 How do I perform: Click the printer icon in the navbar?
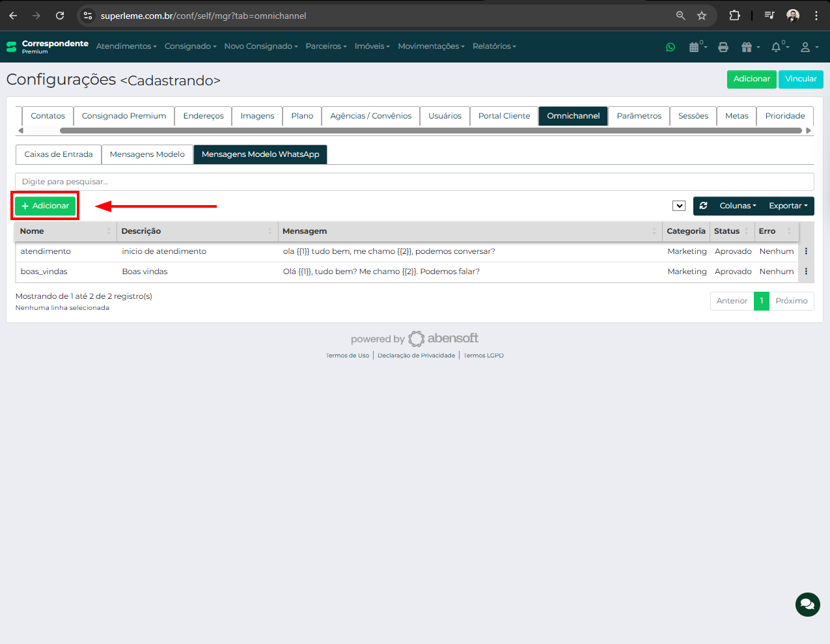723,47
